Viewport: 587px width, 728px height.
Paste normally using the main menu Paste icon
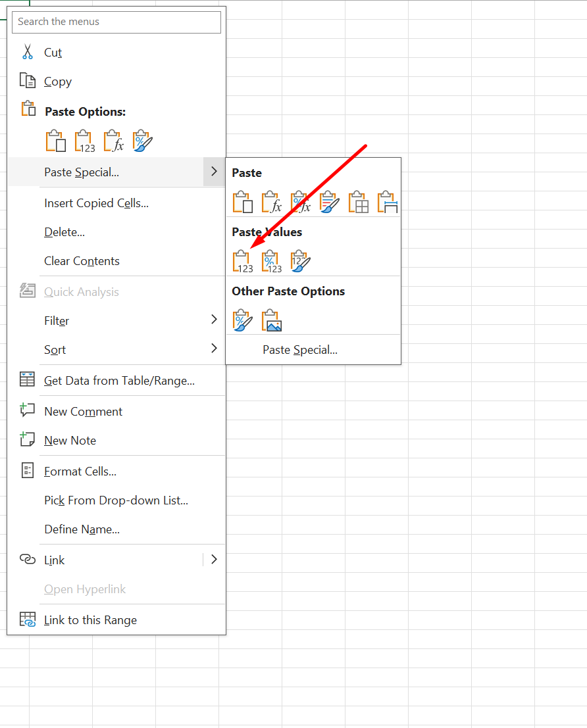(x=55, y=141)
